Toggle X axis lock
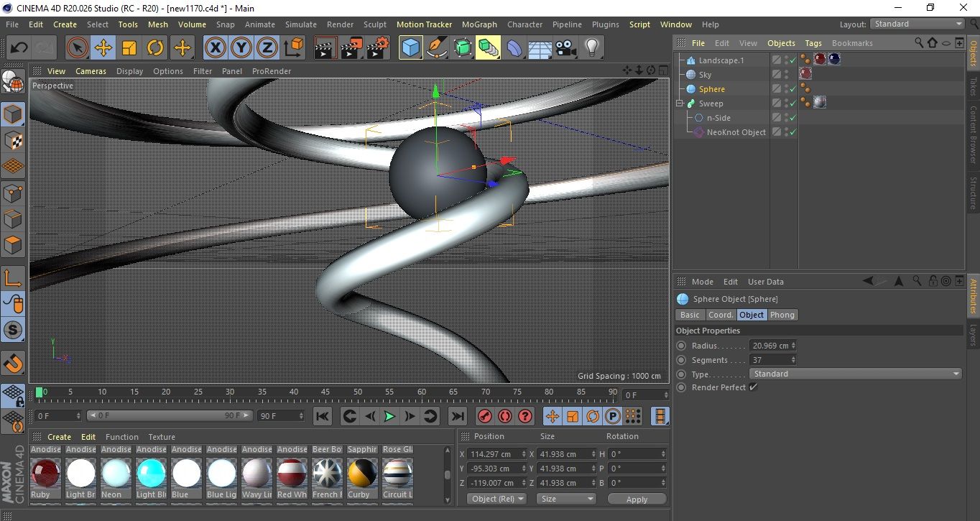The width and height of the screenshot is (980, 521). [x=215, y=48]
